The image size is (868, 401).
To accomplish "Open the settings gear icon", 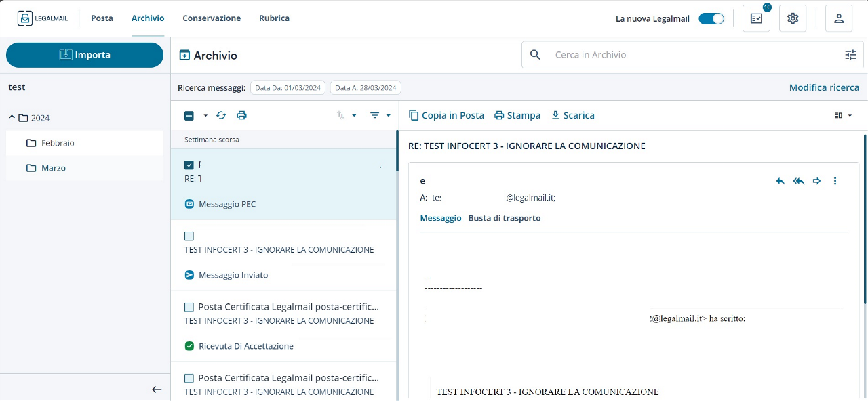I will [x=793, y=18].
